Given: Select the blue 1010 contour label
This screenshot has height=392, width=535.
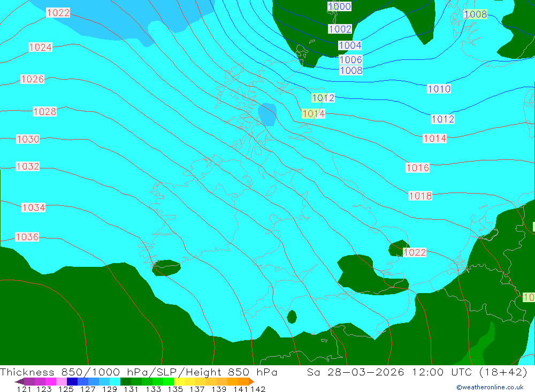Looking at the screenshot, I should 439,89.
